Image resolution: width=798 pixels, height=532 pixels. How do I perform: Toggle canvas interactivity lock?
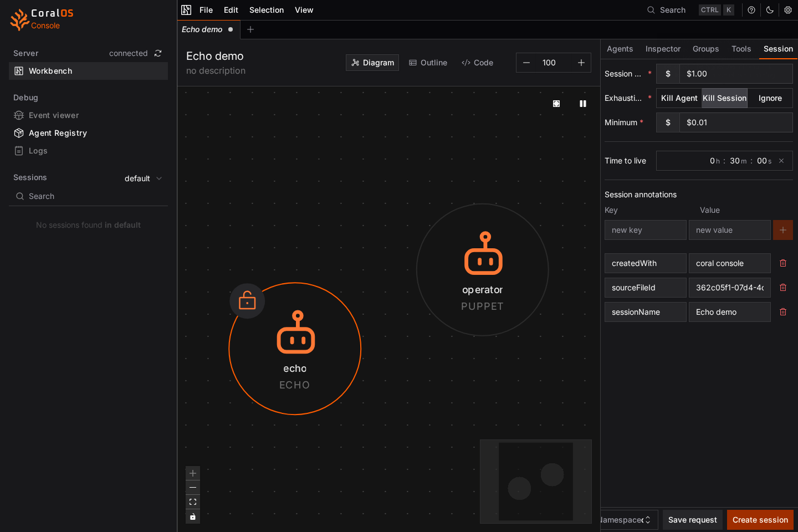click(x=193, y=516)
